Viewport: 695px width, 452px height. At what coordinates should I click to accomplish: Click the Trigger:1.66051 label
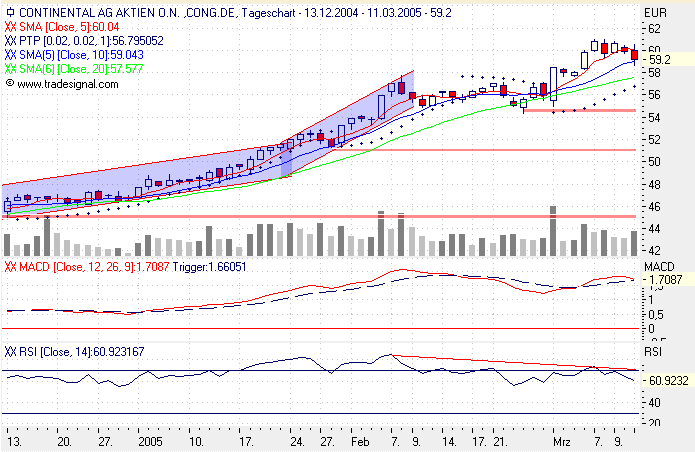coord(209,267)
